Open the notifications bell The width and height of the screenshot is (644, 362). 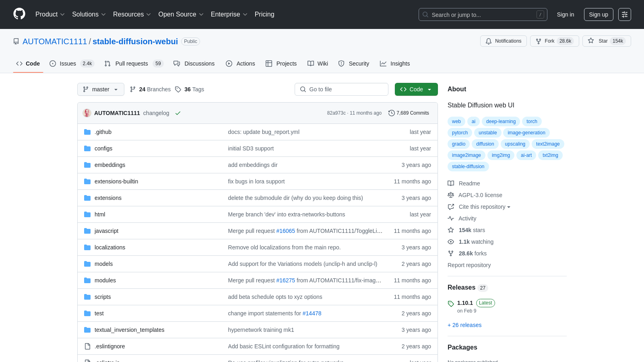pyautogui.click(x=489, y=41)
